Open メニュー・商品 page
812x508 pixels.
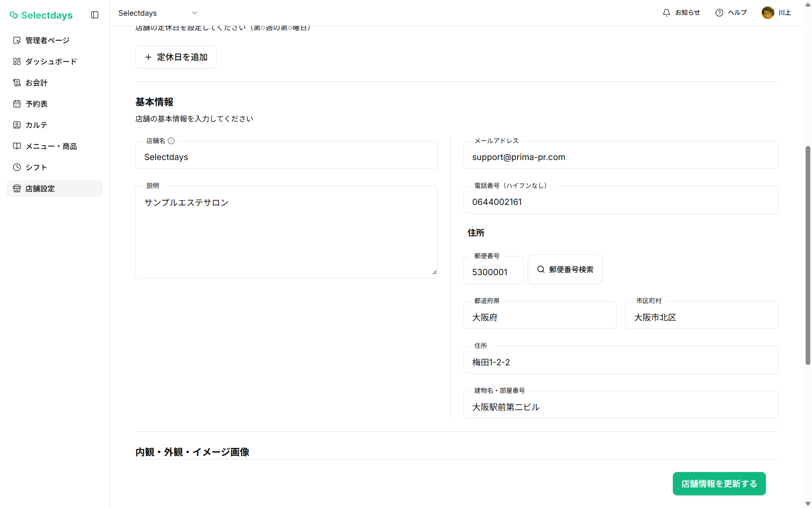pos(51,146)
